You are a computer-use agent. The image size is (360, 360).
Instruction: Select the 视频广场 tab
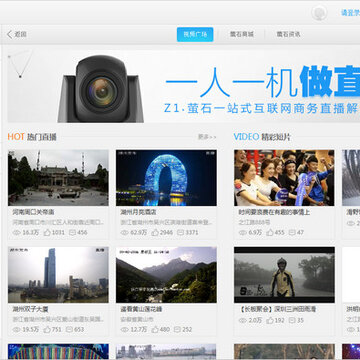[195, 34]
